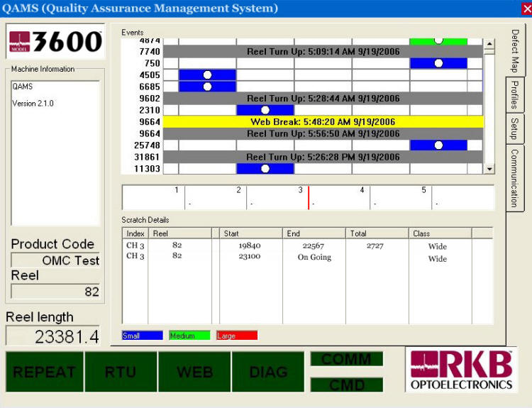Click the RKB Optoelectronics logo
Viewport: 532px width, 408px height.
tap(461, 370)
